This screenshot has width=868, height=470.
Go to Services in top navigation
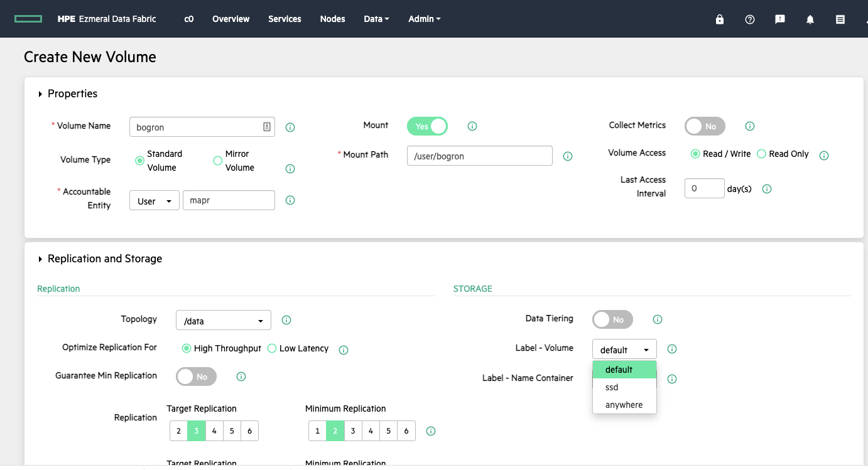click(285, 19)
